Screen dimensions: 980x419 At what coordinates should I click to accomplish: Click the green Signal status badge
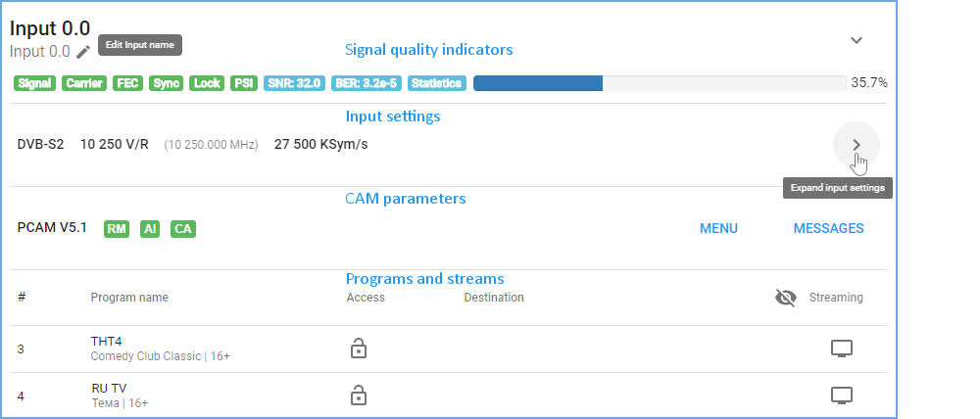[35, 83]
